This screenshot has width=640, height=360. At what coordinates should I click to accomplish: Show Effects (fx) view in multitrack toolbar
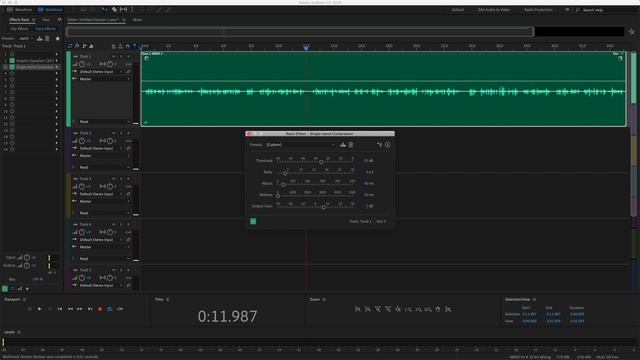point(77,46)
